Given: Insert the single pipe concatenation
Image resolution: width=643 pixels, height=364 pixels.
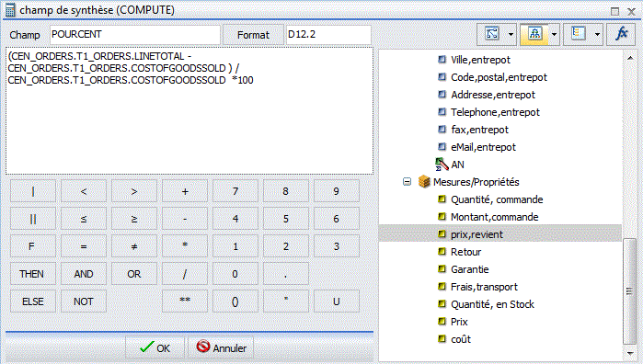Looking at the screenshot, I should coord(33,191).
